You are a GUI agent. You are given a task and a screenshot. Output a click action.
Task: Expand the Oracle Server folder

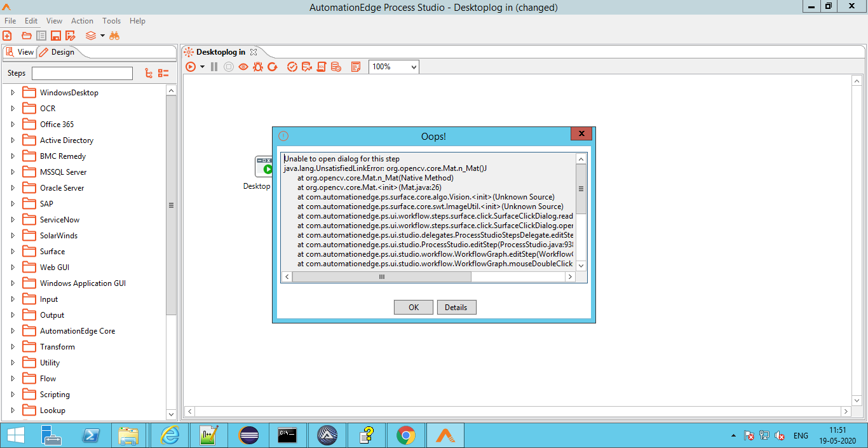[x=13, y=188]
